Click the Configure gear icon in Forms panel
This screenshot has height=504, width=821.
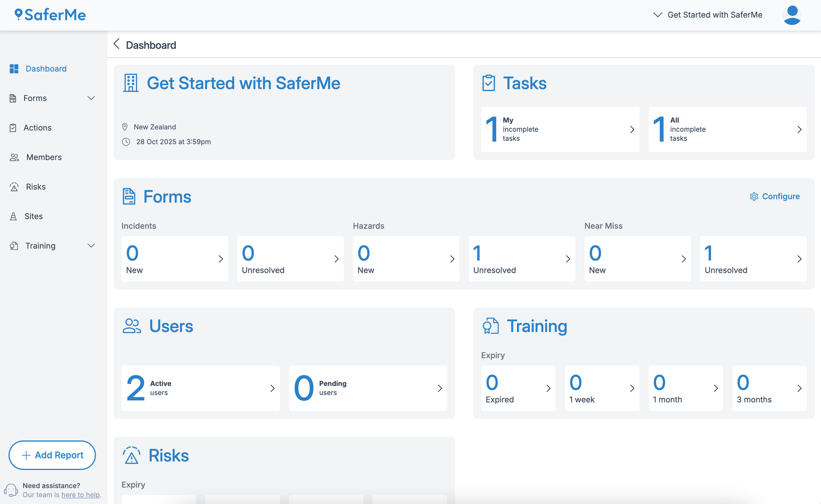pos(754,196)
